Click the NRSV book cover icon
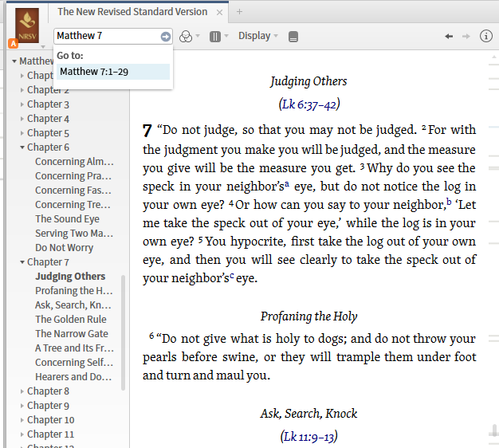Screen dimensions: 499x448 tap(27, 26)
